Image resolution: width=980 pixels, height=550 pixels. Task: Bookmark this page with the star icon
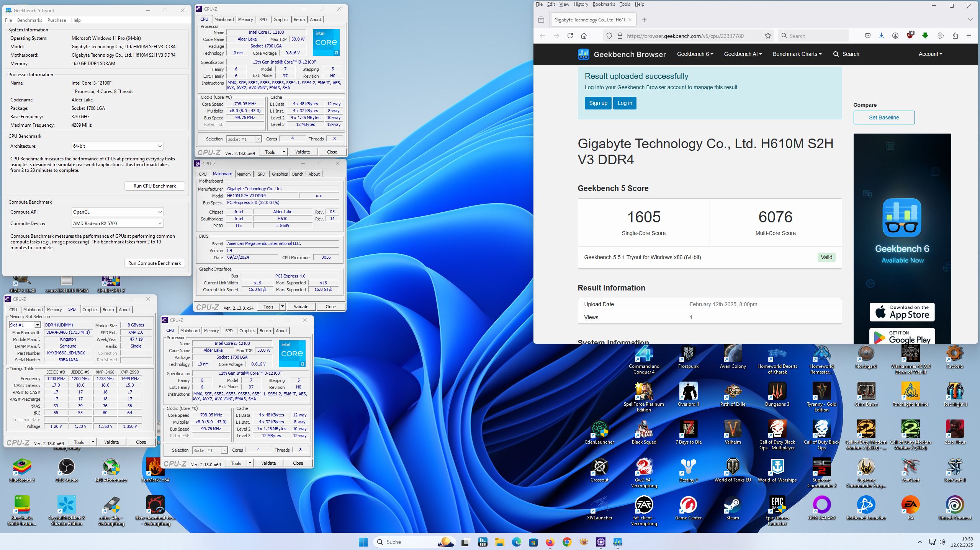coord(767,36)
